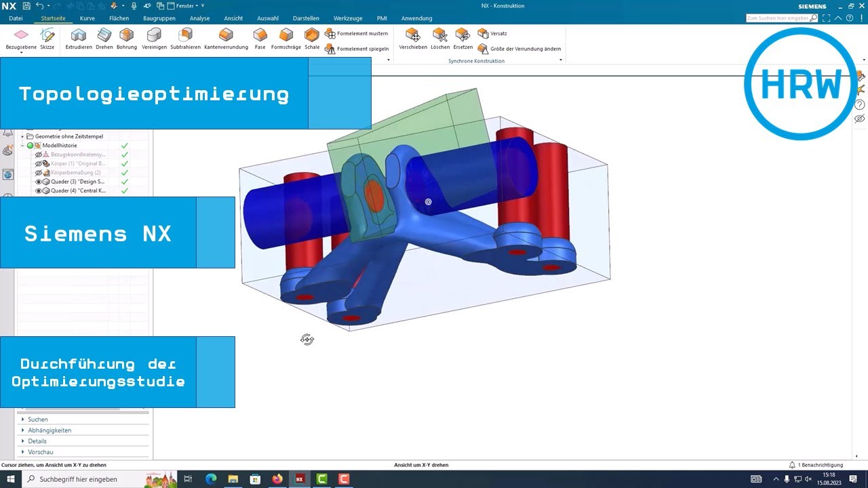Select the Löschen delete face tool
The image size is (868, 488).
click(x=440, y=39)
